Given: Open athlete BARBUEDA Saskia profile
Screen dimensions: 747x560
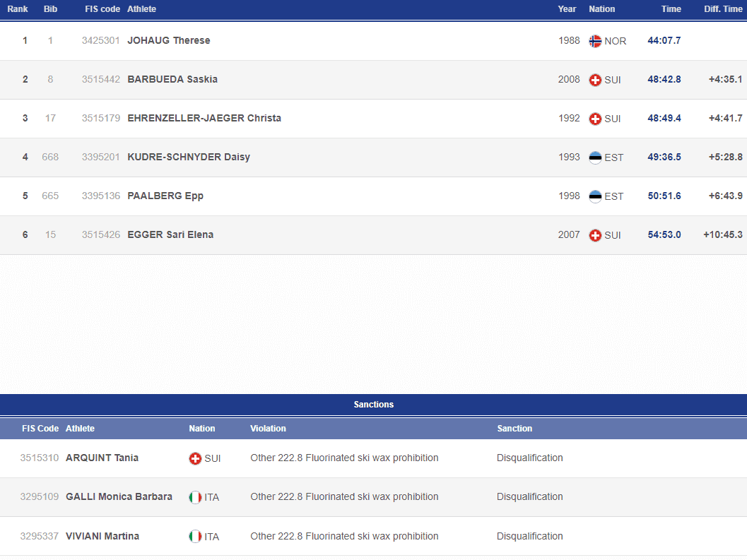Looking at the screenshot, I should 172,79.
